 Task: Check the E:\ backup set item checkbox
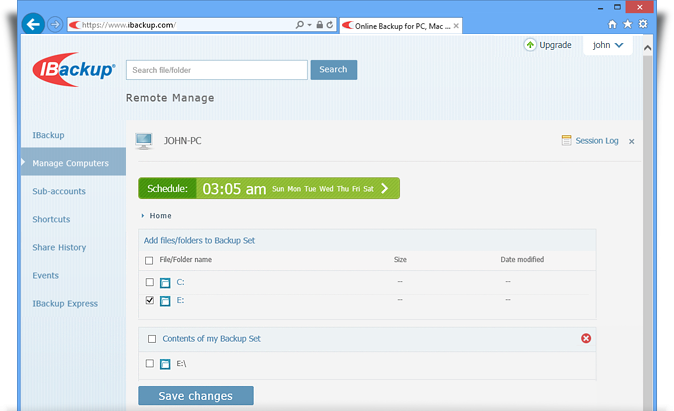pos(150,363)
